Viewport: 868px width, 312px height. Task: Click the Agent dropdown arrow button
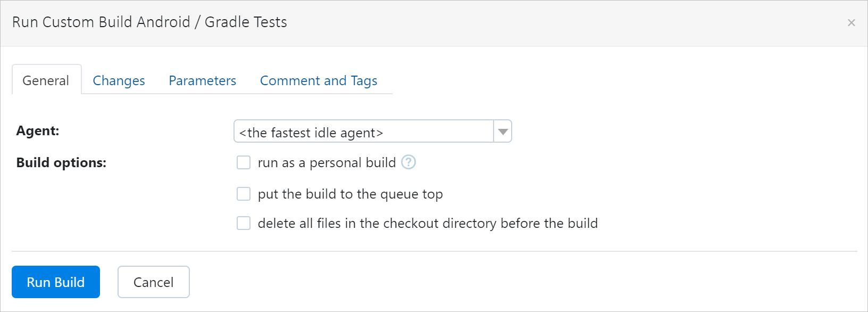pos(503,132)
